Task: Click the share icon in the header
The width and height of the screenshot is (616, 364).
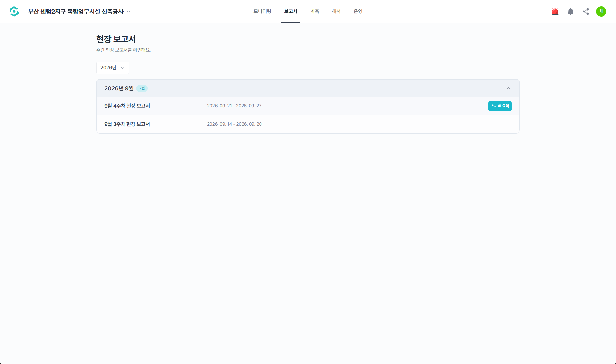Action: point(586,12)
